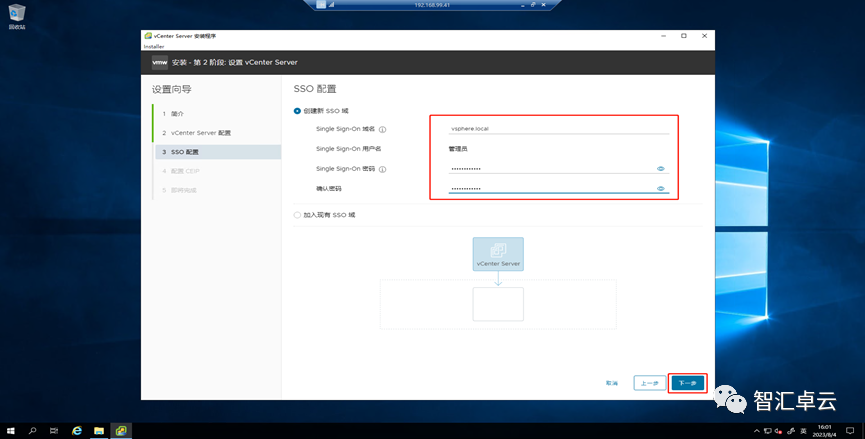The width and height of the screenshot is (865, 439).
Task: Click the pin icon on the remote connection bar
Action: pyautogui.click(x=321, y=4)
